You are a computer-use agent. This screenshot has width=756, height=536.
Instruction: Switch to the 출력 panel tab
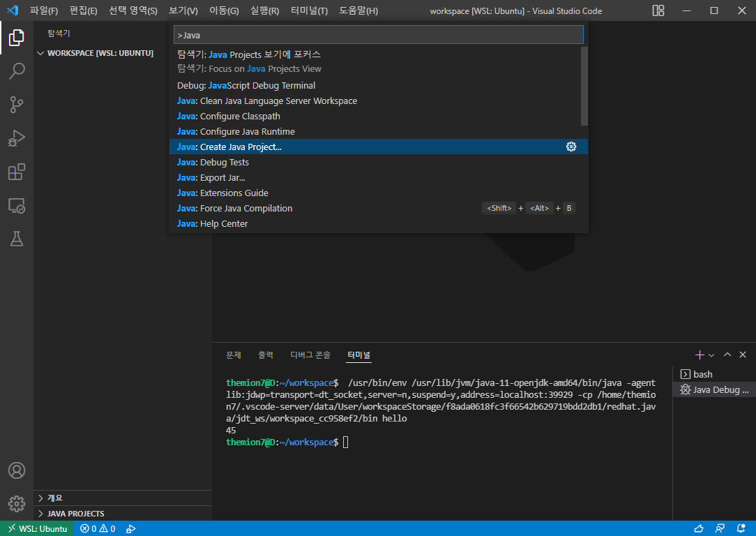[266, 355]
